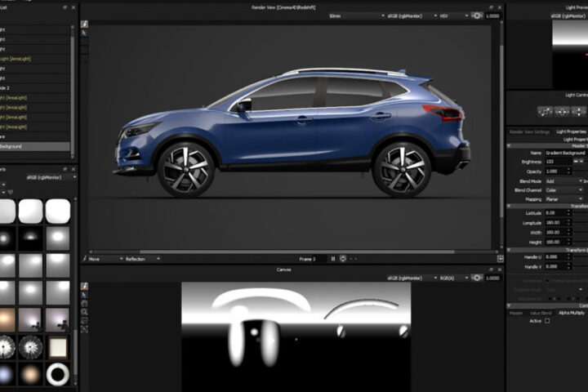Click the refresh render icon beside pause

coord(343,259)
